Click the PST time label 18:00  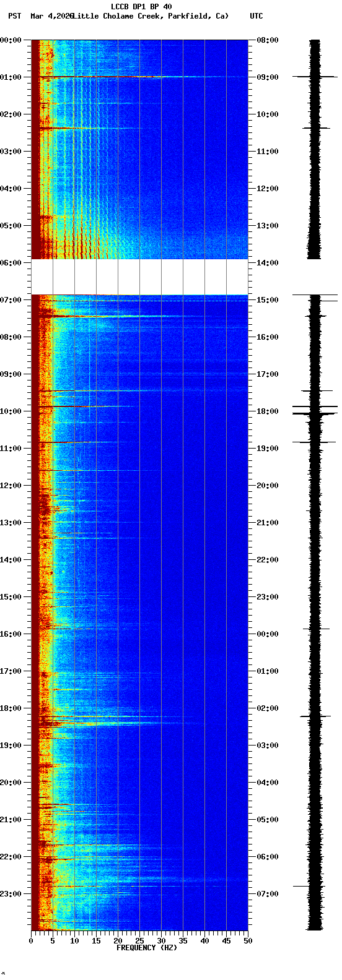11,708
